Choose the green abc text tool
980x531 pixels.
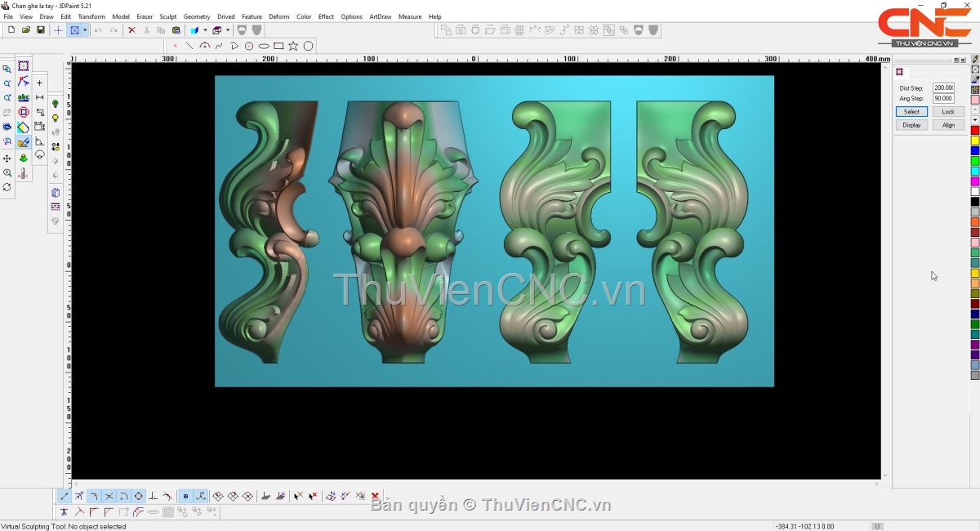coord(24,97)
